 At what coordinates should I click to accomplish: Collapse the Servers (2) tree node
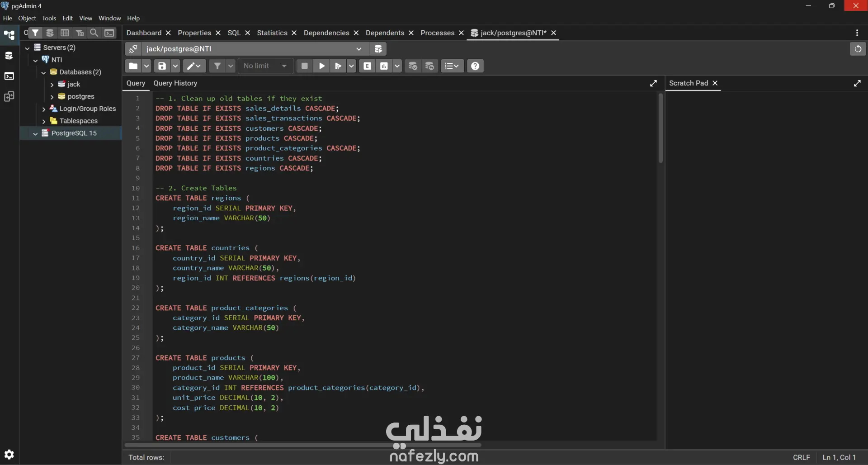[27, 47]
